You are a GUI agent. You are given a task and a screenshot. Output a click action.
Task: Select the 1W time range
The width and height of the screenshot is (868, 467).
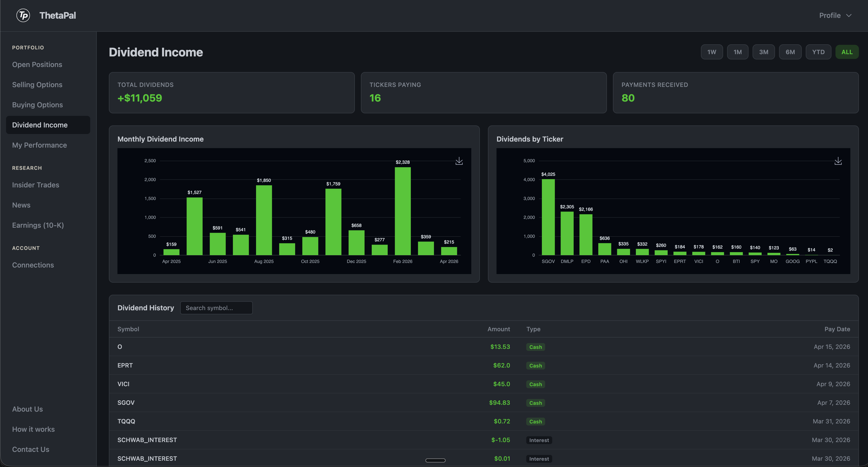[712, 52]
